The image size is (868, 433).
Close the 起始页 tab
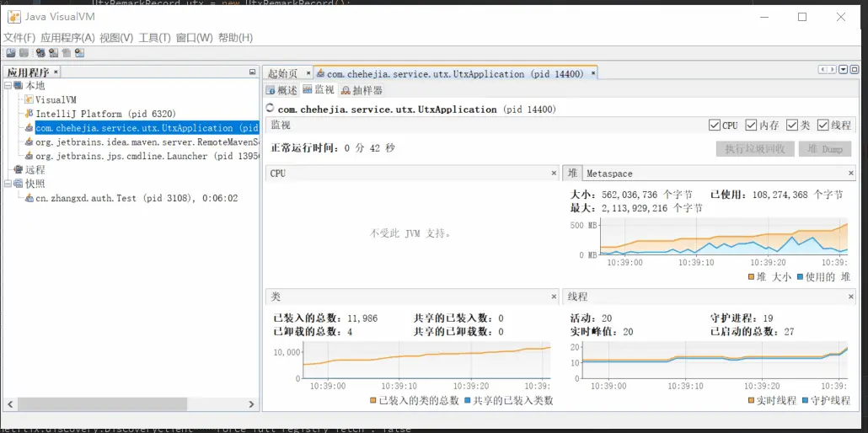tap(308, 73)
